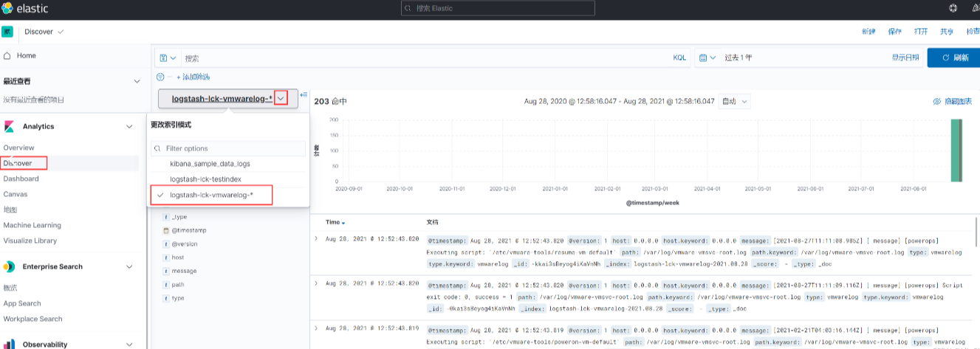Click the @version field type icon
Image resolution: width=980 pixels, height=349 pixels.
166,243
